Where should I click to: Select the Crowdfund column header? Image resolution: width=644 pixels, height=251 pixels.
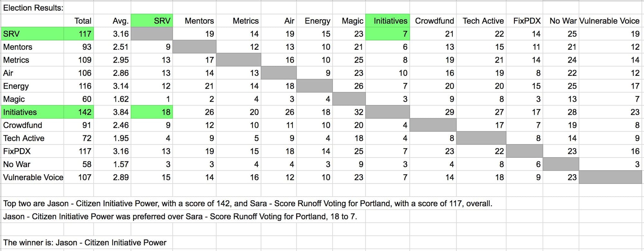coord(434,21)
